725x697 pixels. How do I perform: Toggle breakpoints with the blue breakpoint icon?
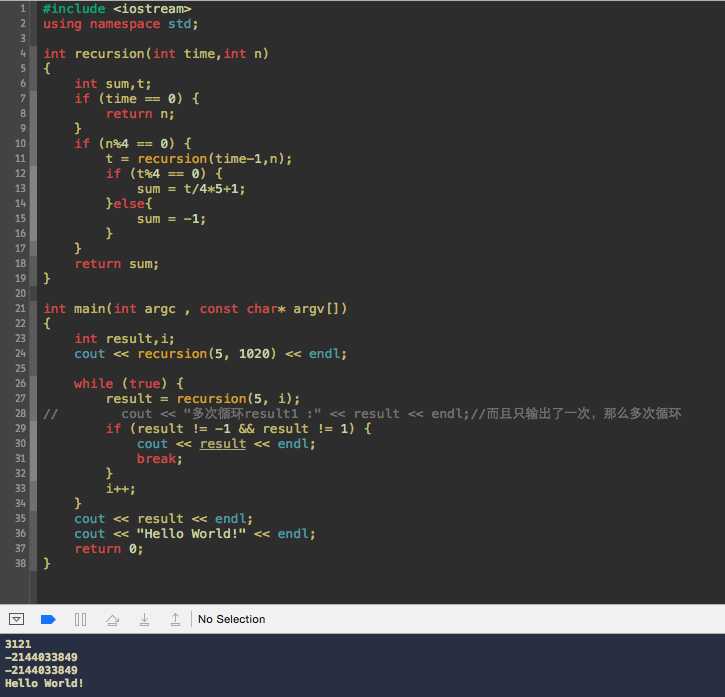pos(48,619)
